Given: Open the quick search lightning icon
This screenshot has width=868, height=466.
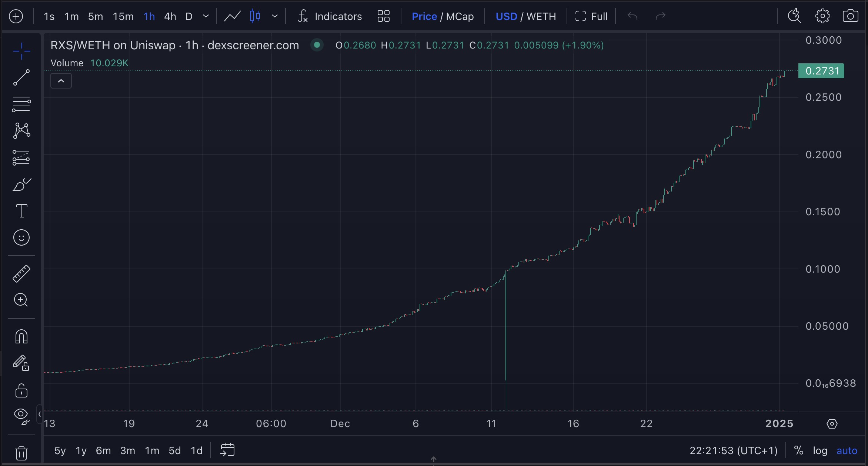Looking at the screenshot, I should [794, 16].
